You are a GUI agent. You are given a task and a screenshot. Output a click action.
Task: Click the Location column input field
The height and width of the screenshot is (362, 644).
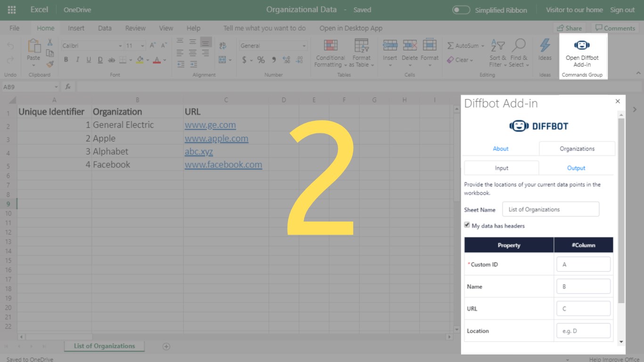click(583, 331)
